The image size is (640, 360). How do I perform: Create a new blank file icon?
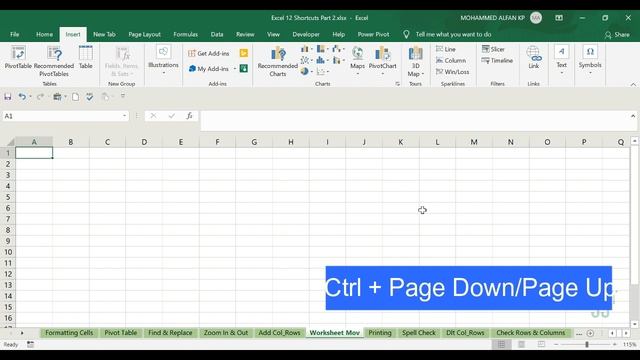tap(76, 97)
